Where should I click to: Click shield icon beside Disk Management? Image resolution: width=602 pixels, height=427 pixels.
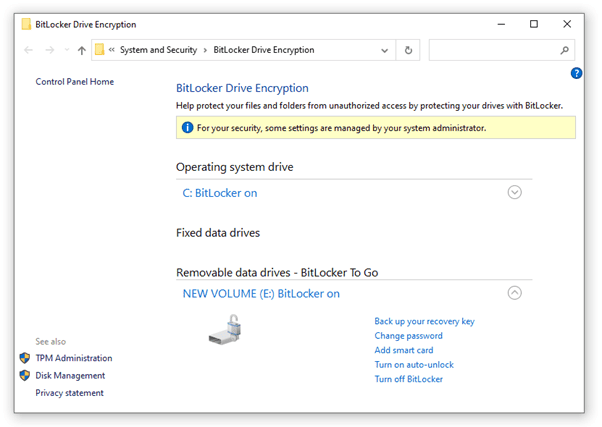click(x=25, y=375)
